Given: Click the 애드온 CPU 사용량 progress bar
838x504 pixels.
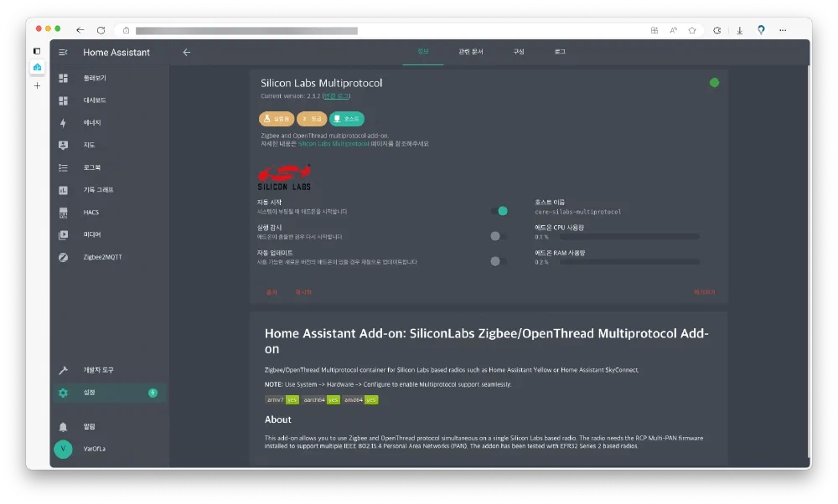Looking at the screenshot, I should click(x=628, y=237).
